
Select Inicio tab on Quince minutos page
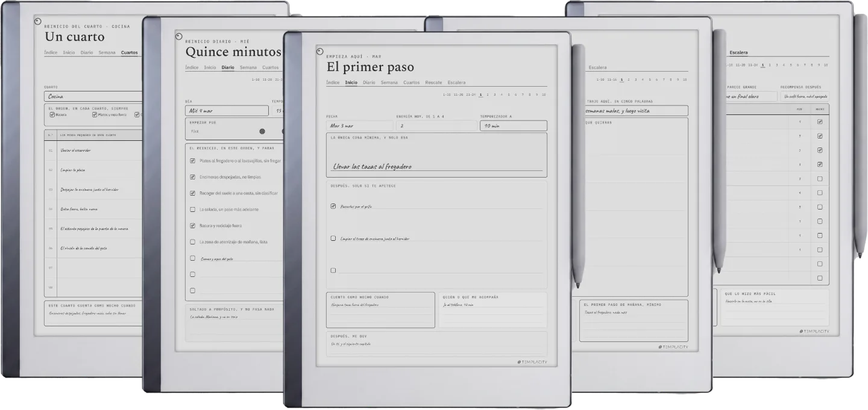(x=210, y=67)
